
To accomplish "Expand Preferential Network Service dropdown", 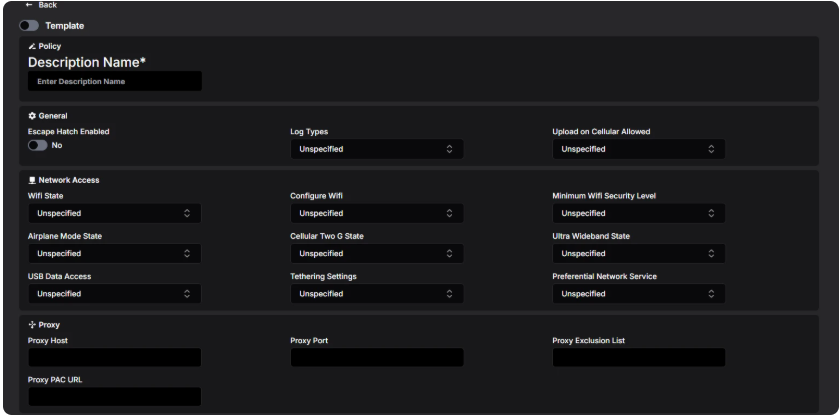I will (x=639, y=294).
